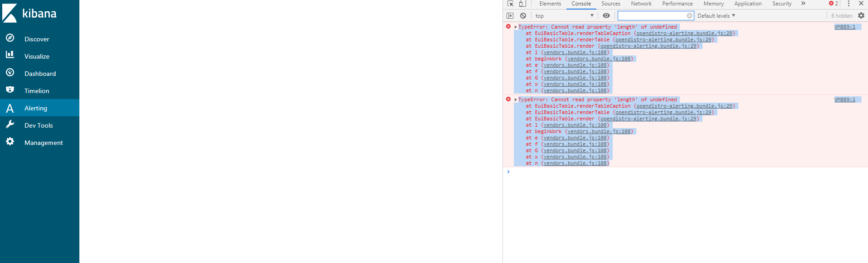Switch to Console tab

(x=581, y=4)
